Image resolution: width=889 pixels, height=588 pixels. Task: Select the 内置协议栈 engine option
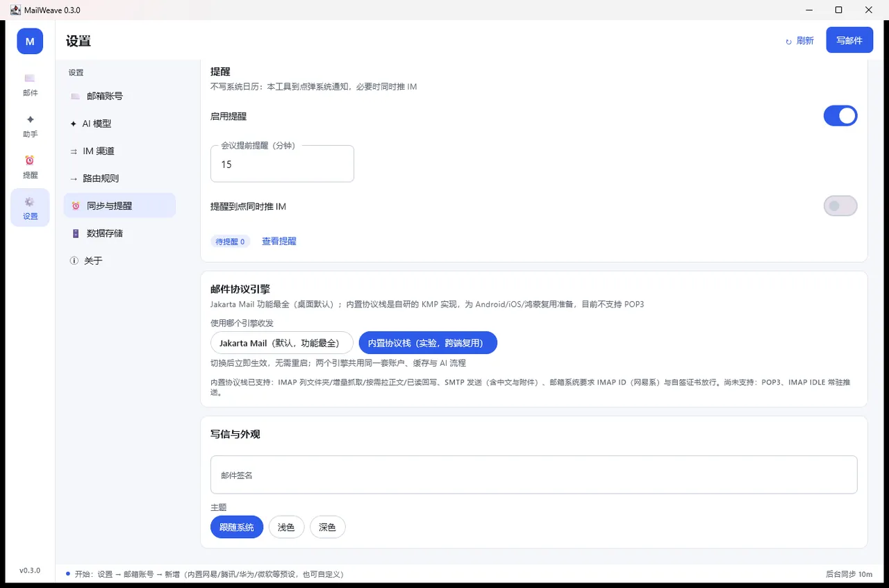(428, 343)
